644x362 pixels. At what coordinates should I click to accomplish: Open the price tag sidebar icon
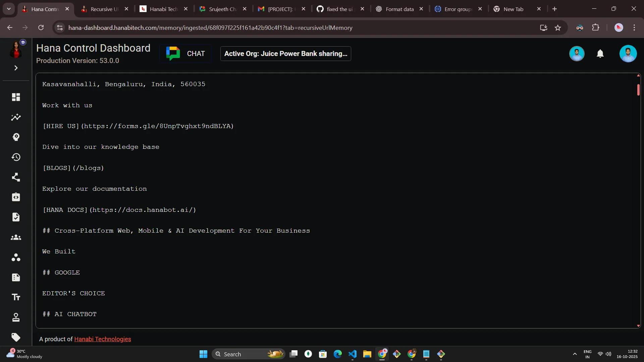point(16,337)
